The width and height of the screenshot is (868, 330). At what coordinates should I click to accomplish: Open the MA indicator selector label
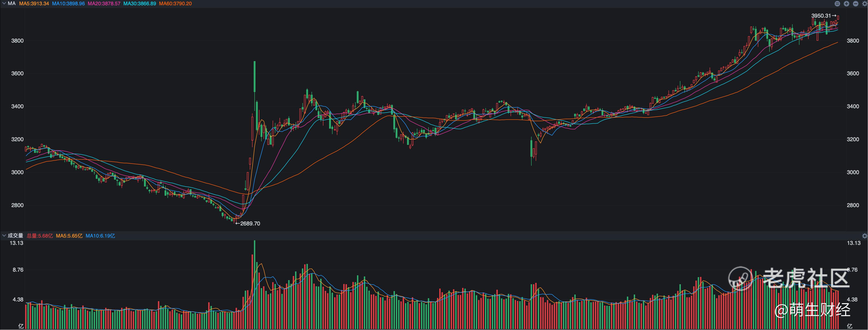pos(11,3)
